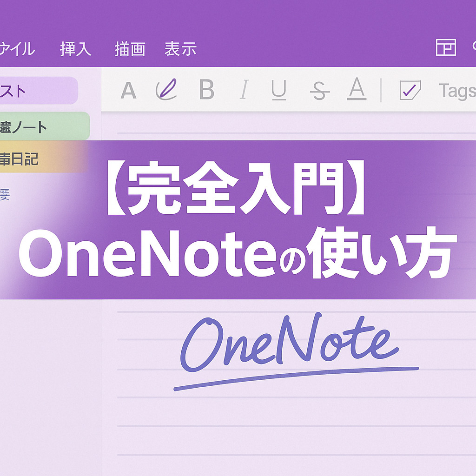Toggle italic formatting with I icon
The width and height of the screenshot is (476, 476).
click(244, 89)
